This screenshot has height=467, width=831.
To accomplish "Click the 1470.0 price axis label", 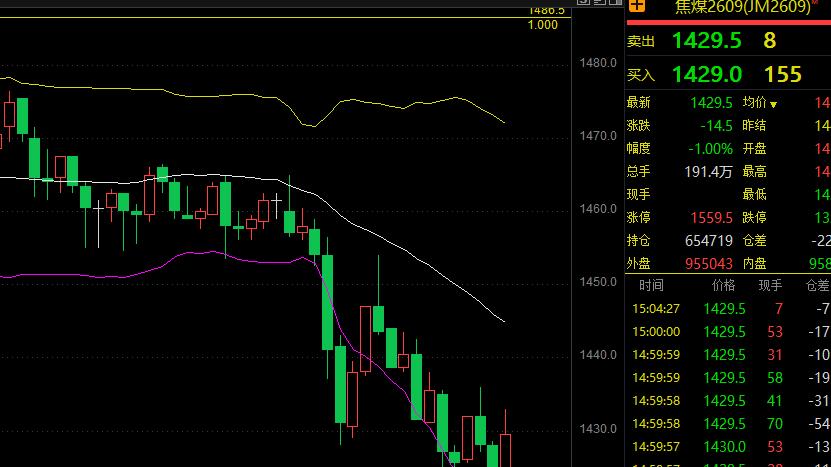I will [x=598, y=136].
